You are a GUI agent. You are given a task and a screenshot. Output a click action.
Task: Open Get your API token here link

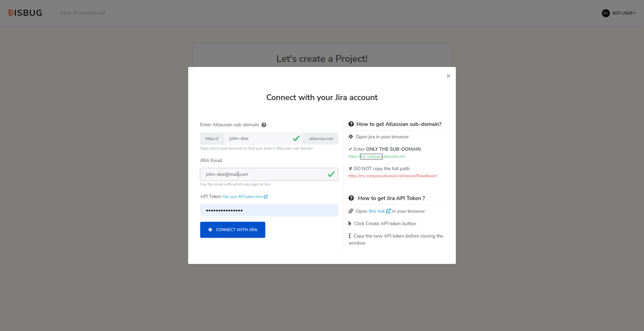(243, 197)
